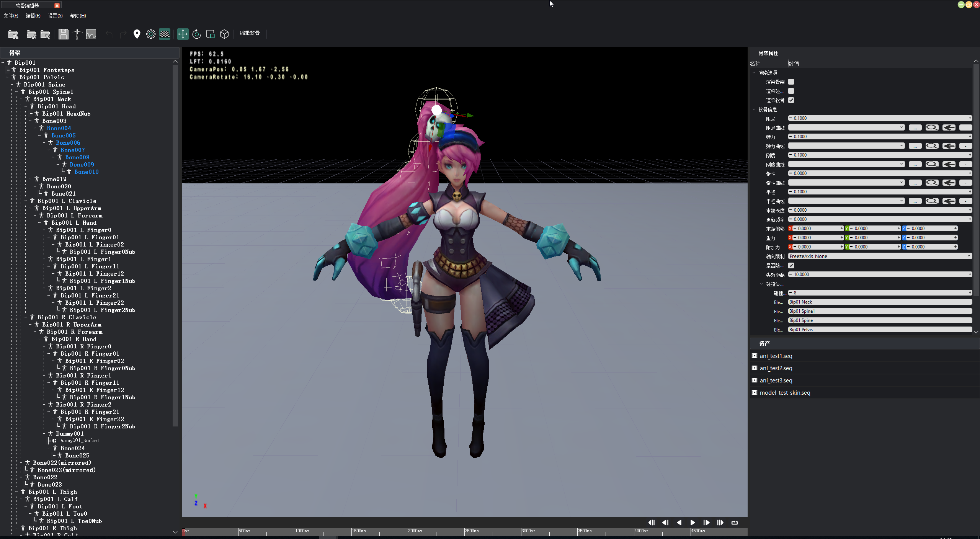Open the 文件(F) menu
Viewport: 980px width, 539px height.
click(11, 16)
